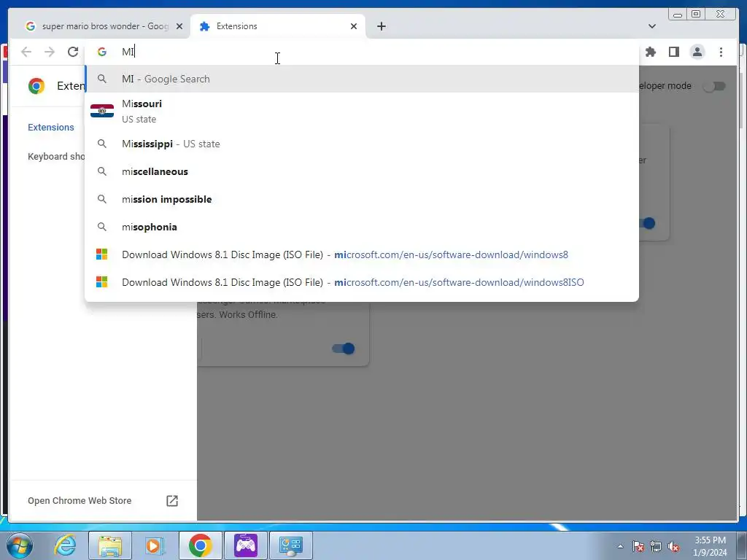The width and height of the screenshot is (747, 560).
Task: Switch to super mario bros wonder tab
Action: click(x=104, y=26)
